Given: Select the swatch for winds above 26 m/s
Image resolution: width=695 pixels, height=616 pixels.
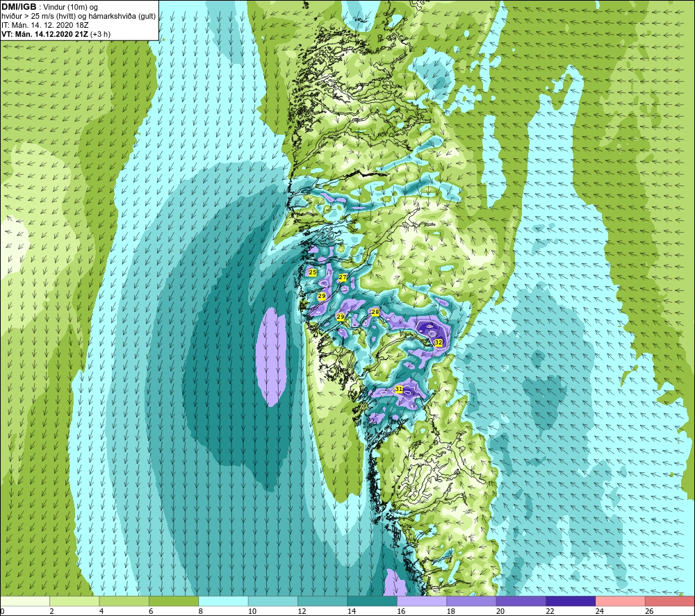Looking at the screenshot, I should (670, 601).
